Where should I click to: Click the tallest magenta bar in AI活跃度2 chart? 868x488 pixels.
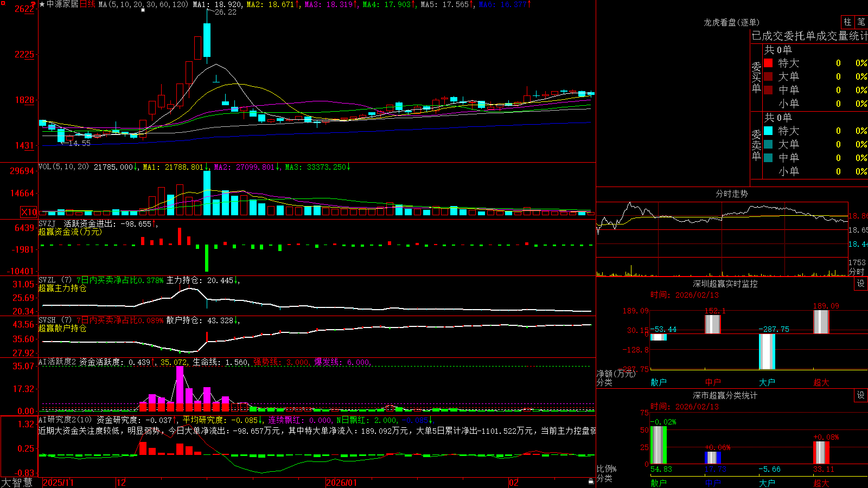[x=180, y=389]
